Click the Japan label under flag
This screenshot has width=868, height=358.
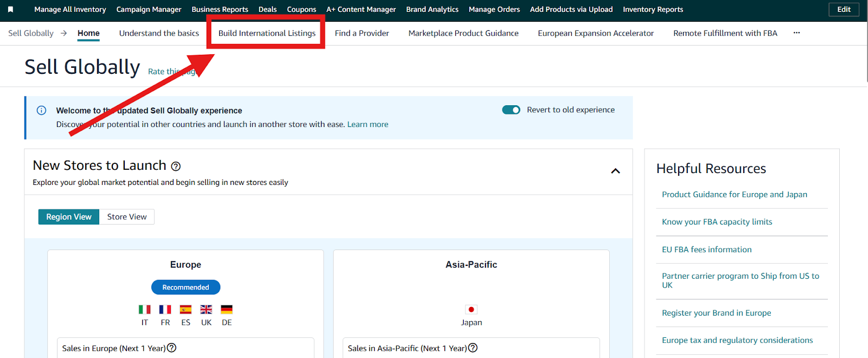(x=471, y=323)
